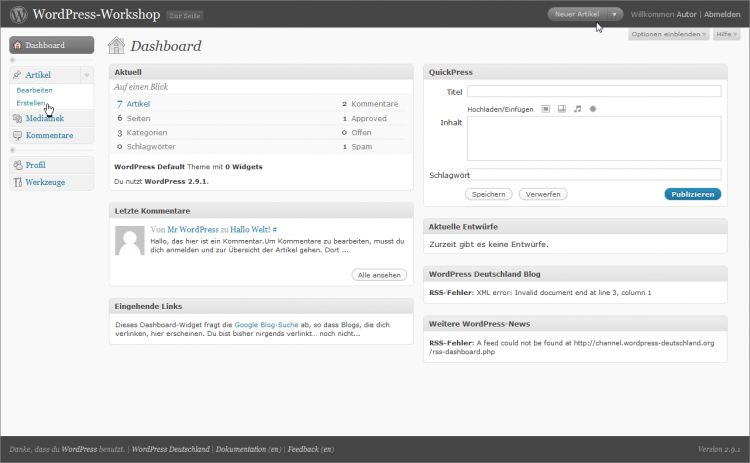This screenshot has height=463, width=750.
Task: Click the Offen comments link
Action: (x=361, y=132)
